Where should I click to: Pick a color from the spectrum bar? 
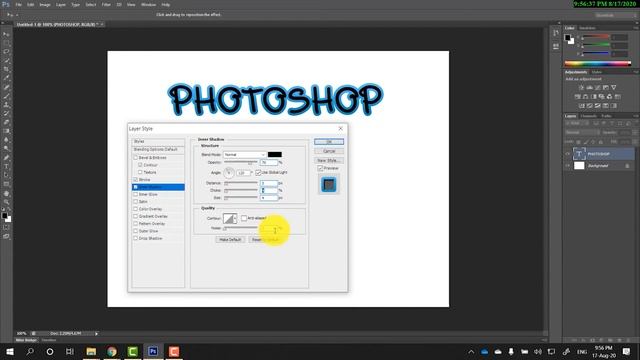point(598,64)
